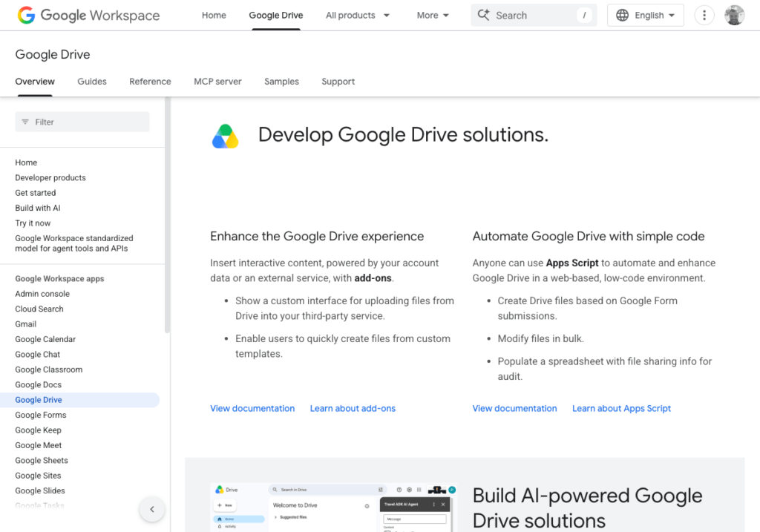Click the sidebar vertical scrollbar
This screenshot has height=532, width=760.
[x=167, y=215]
